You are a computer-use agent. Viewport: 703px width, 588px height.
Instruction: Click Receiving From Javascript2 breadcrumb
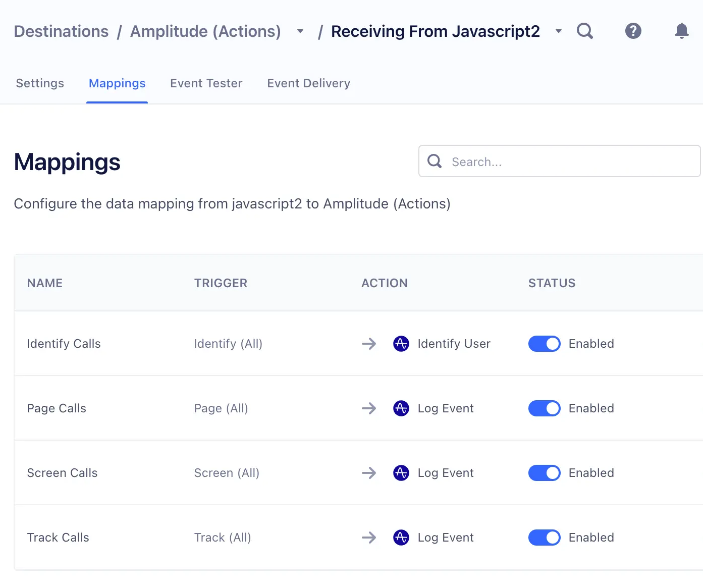pyautogui.click(x=436, y=31)
